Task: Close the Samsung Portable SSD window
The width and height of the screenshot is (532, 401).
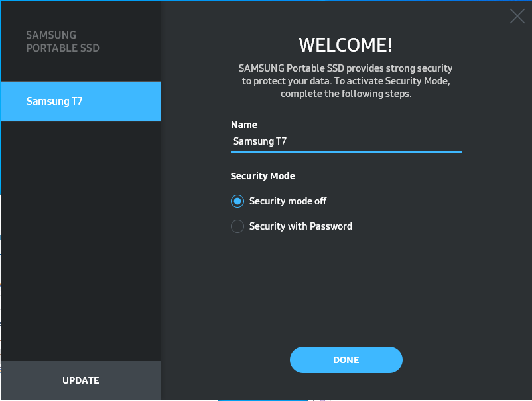Action: [x=517, y=16]
